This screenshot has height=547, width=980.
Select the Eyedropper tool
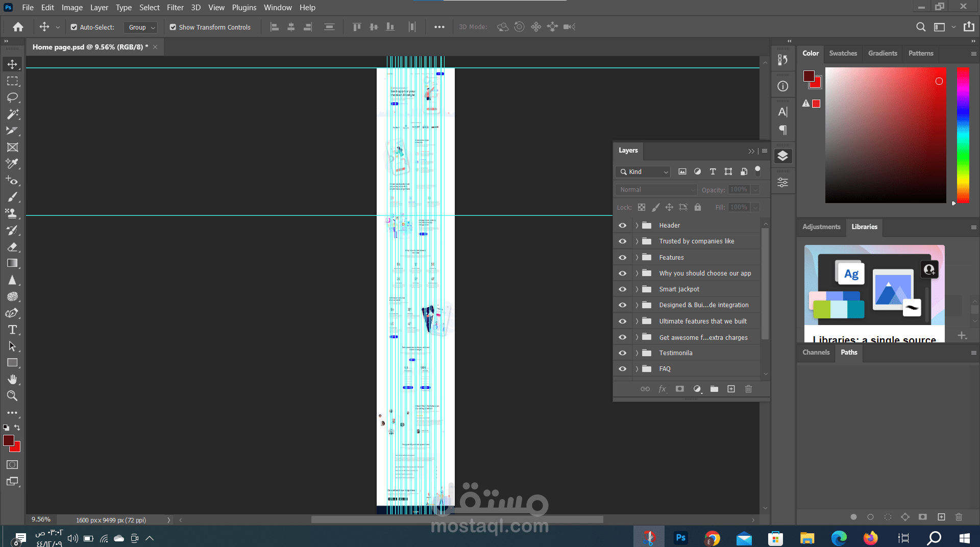pyautogui.click(x=12, y=164)
